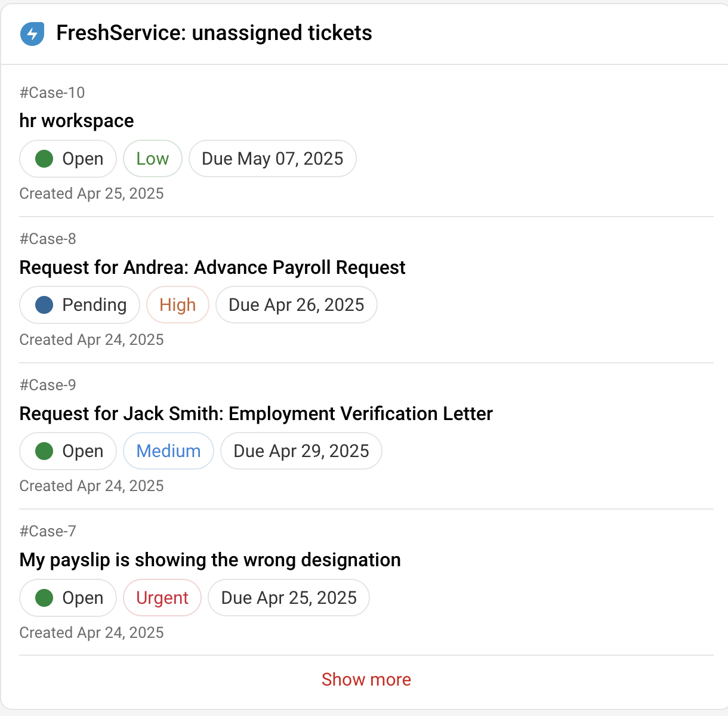Click the High priority badge
The height and width of the screenshot is (716, 728).
click(x=177, y=305)
